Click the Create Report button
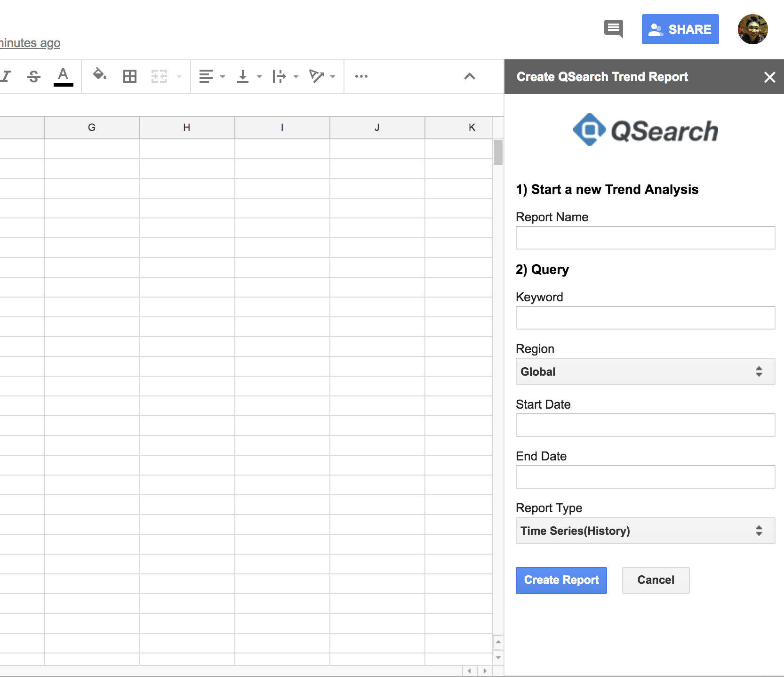784x677 pixels. 561,580
